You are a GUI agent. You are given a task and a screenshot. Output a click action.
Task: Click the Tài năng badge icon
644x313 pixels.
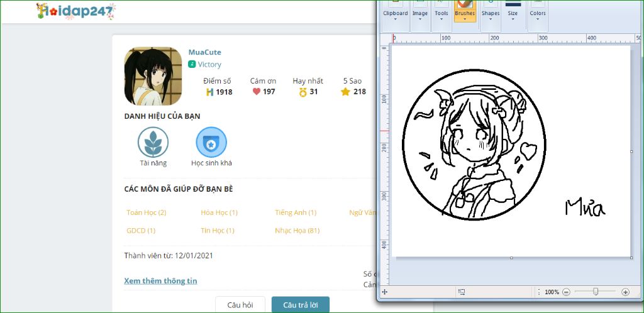click(x=153, y=142)
